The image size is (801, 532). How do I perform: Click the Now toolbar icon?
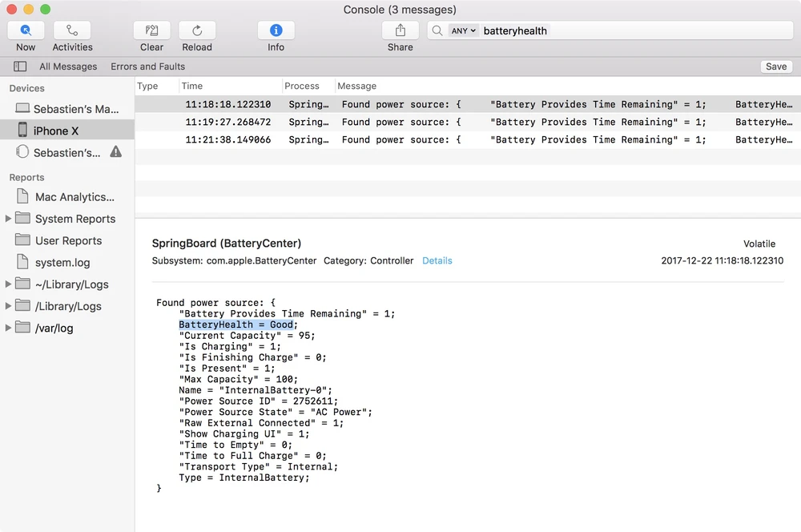click(x=26, y=30)
